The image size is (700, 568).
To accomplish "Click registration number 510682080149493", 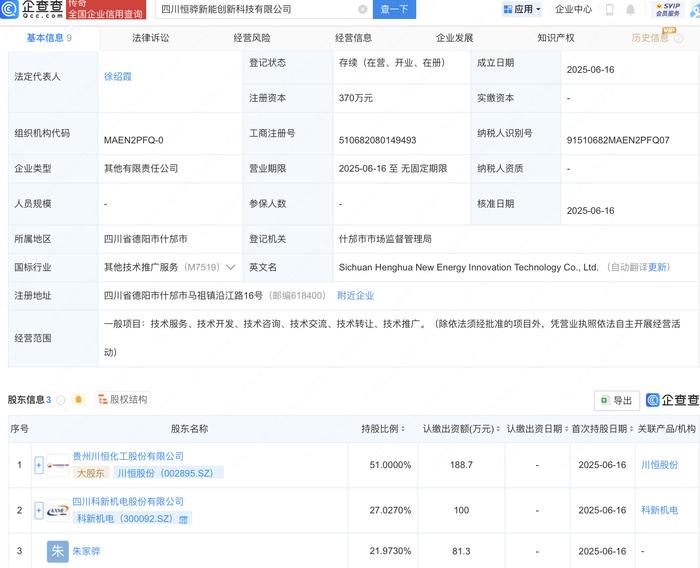I will [x=377, y=140].
